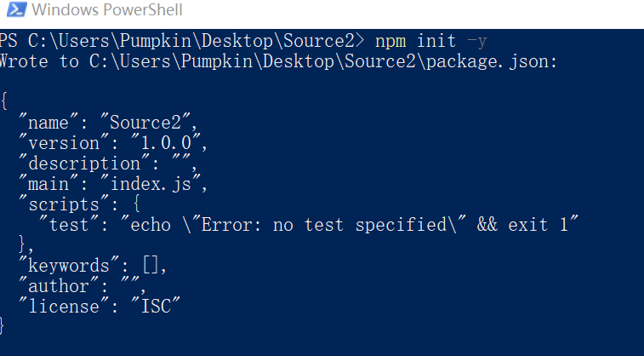Image resolution: width=644 pixels, height=356 pixels.
Task: Click the "name" key line
Action: pyautogui.click(x=108, y=123)
